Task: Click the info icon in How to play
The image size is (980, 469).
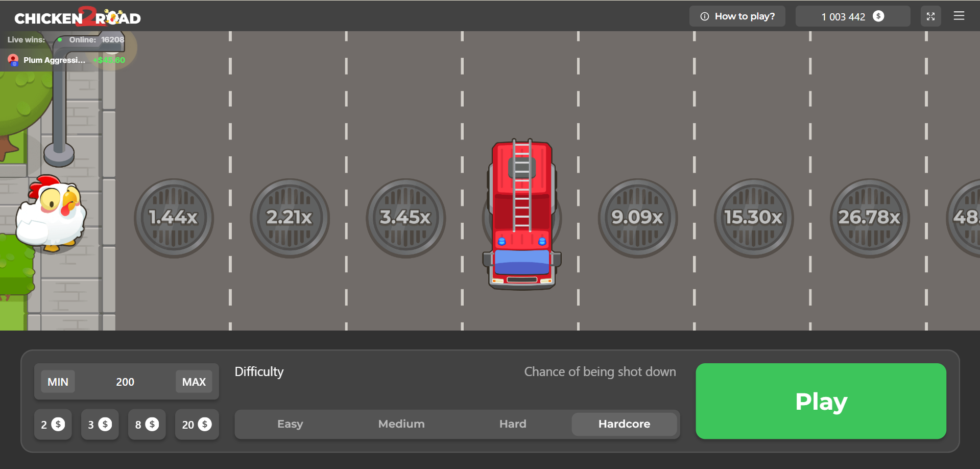Action: click(704, 16)
